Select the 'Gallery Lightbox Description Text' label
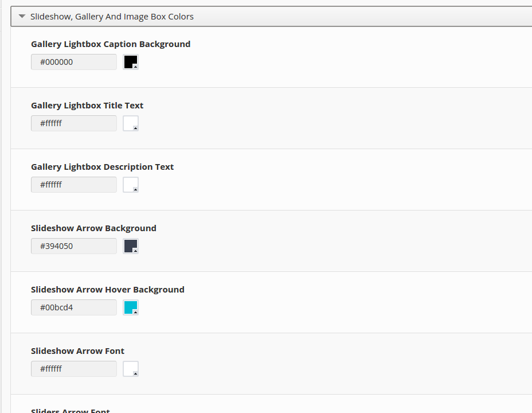The width and height of the screenshot is (532, 413). pyautogui.click(x=102, y=167)
